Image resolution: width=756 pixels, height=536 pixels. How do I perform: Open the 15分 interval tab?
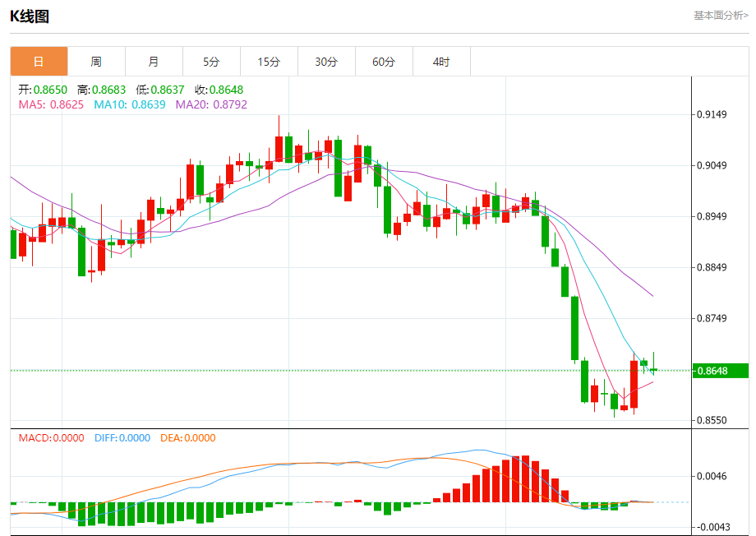point(269,62)
